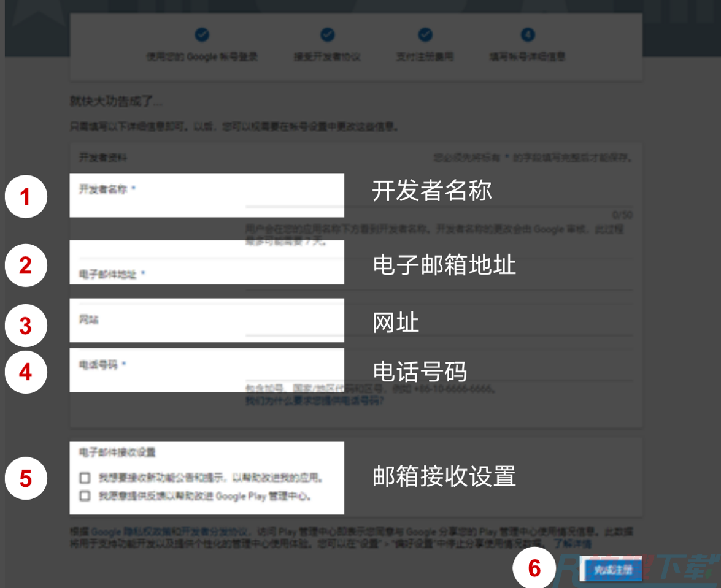Open the 开发者分发协议 link
The width and height of the screenshot is (721, 588).
[x=215, y=532]
